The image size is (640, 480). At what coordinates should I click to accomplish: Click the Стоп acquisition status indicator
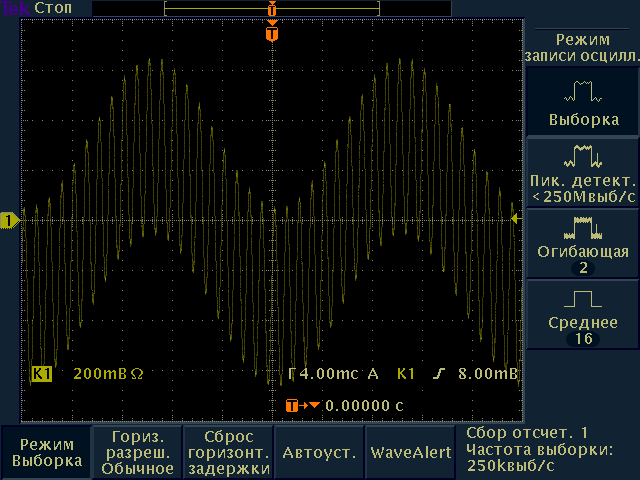point(53,8)
